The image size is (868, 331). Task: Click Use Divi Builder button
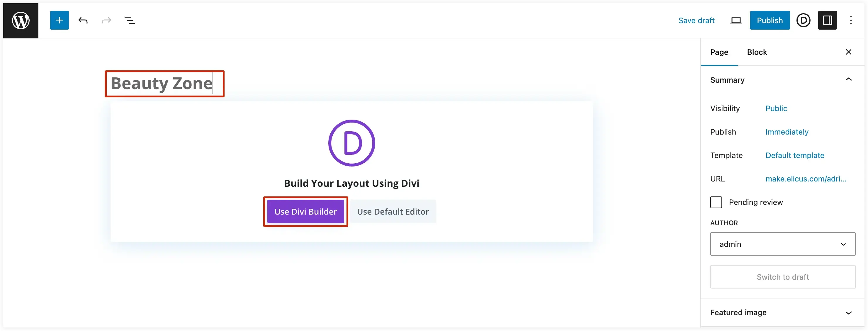[306, 212]
